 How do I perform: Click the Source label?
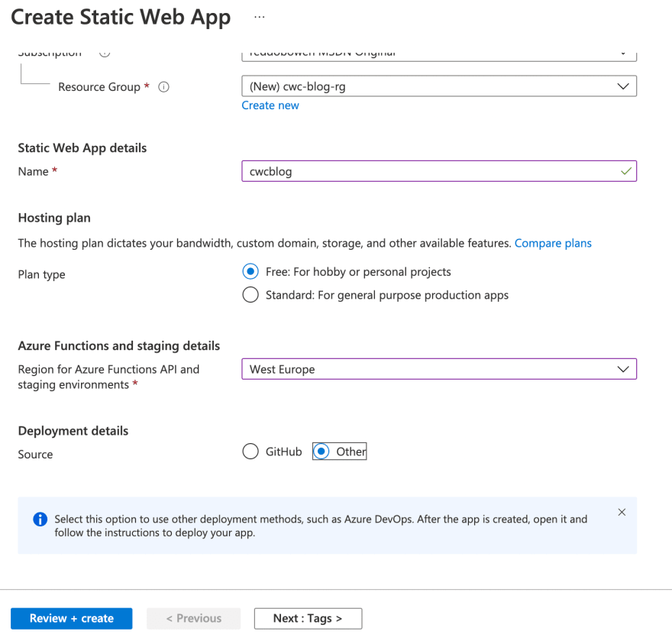pyautogui.click(x=35, y=455)
